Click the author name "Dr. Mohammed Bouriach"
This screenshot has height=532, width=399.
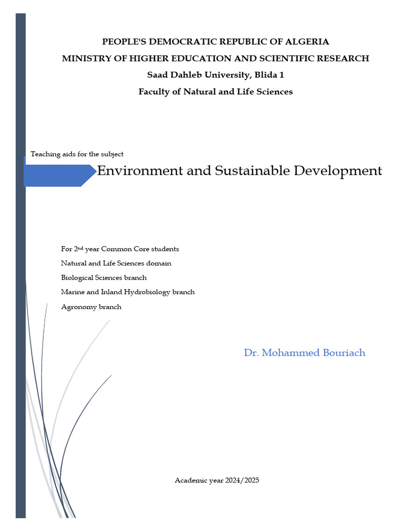[304, 353]
